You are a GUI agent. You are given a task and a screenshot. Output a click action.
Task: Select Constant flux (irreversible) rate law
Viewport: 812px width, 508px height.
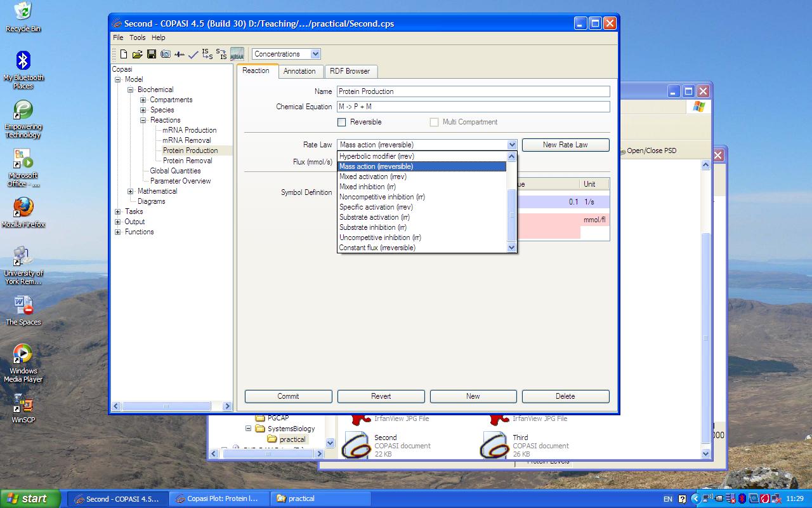coord(377,248)
